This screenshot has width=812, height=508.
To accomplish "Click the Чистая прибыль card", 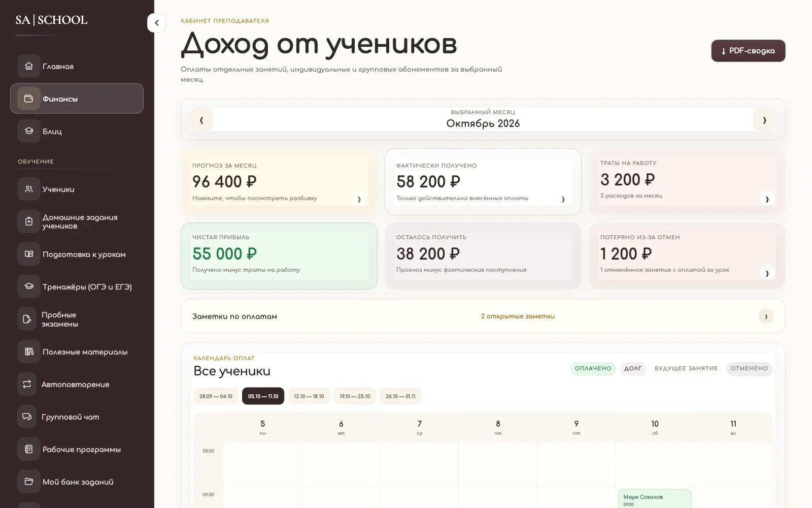I will (279, 256).
